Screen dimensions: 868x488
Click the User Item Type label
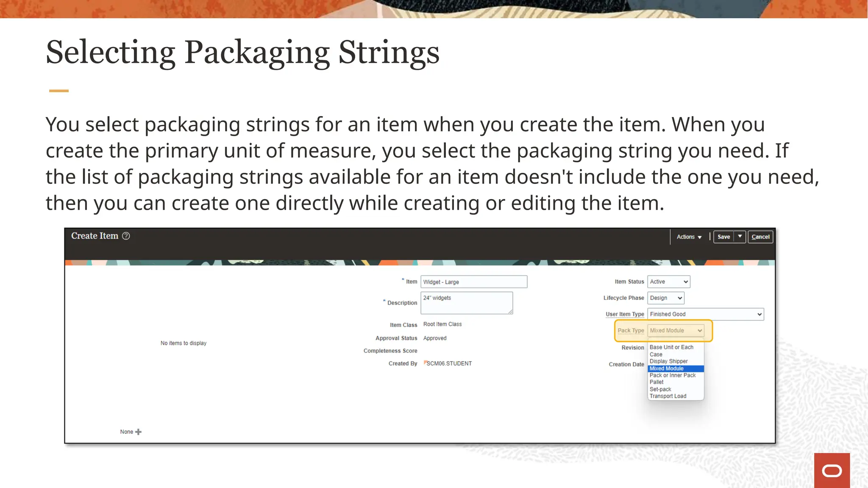[625, 314]
